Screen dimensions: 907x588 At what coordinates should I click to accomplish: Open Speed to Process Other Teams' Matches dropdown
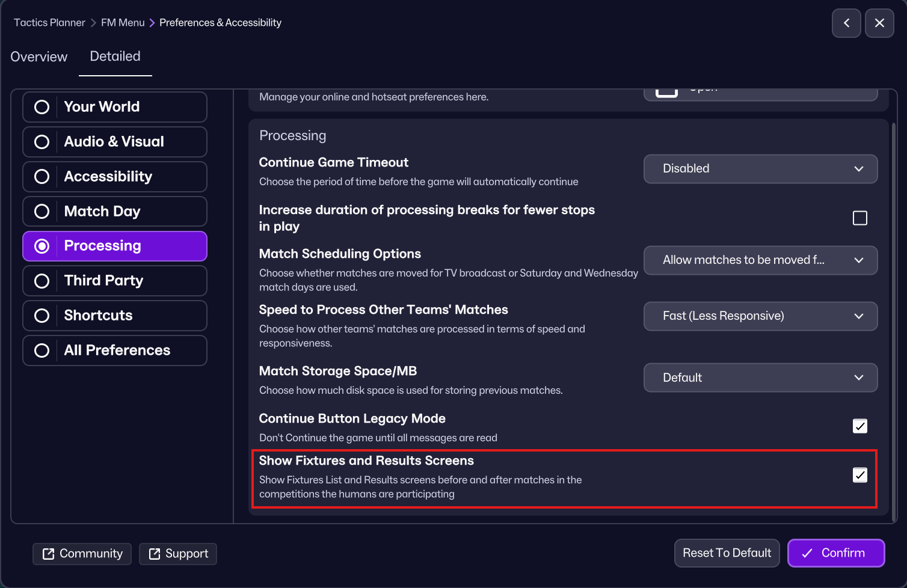[760, 316]
